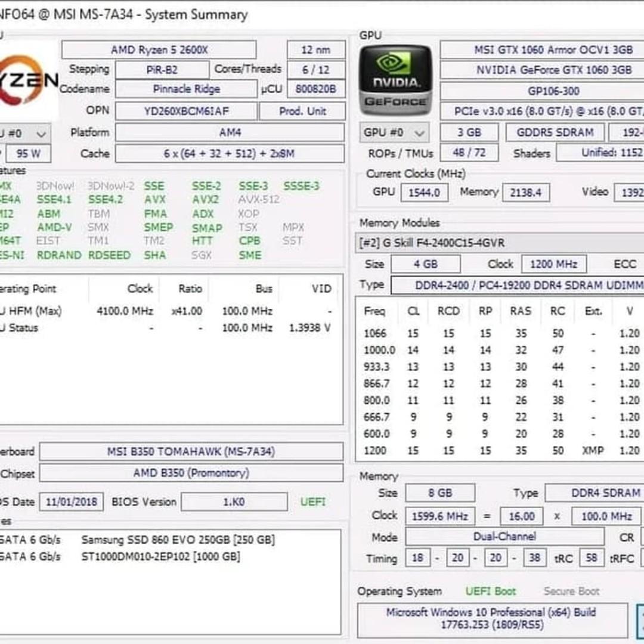Click the MSI GTX 1060 Armor OCV1 field
Viewport: 644px width, 644px height.
[x=542, y=50]
